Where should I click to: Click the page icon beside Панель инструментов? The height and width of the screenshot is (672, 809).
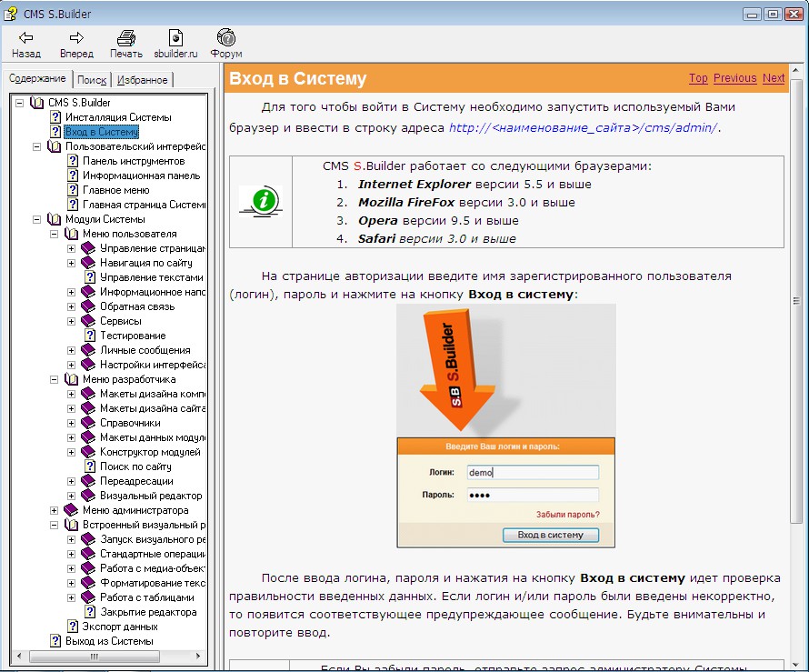(73, 161)
